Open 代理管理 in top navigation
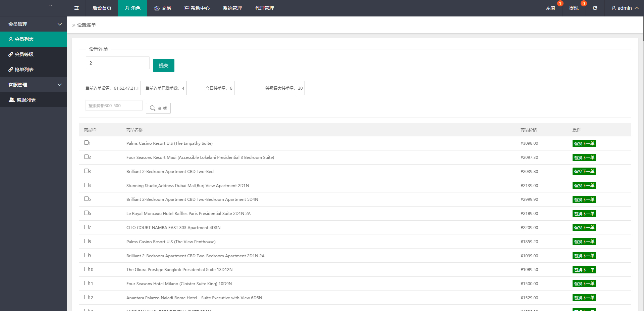644x311 pixels. coord(265,8)
